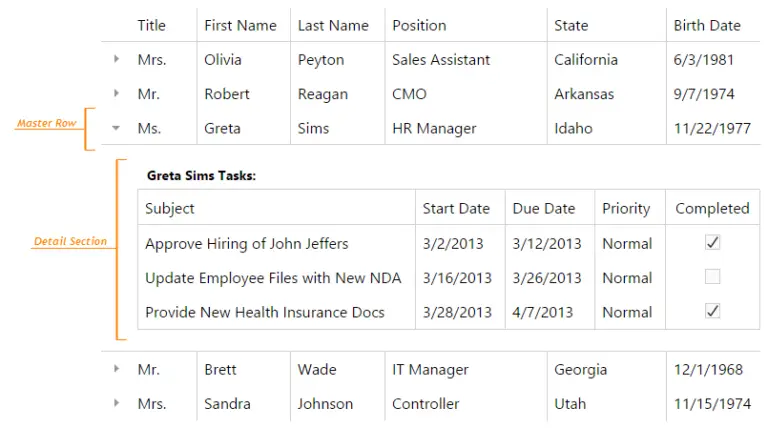The width and height of the screenshot is (768, 428).
Task: Collapse the Greta Sims detail section
Action: 117,128
